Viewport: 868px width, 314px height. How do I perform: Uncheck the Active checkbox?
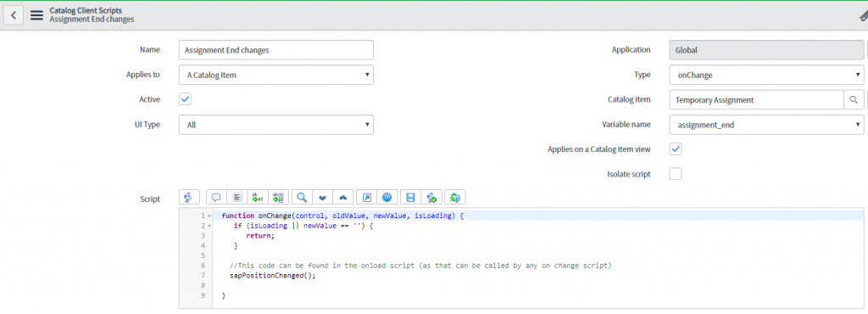(186, 99)
